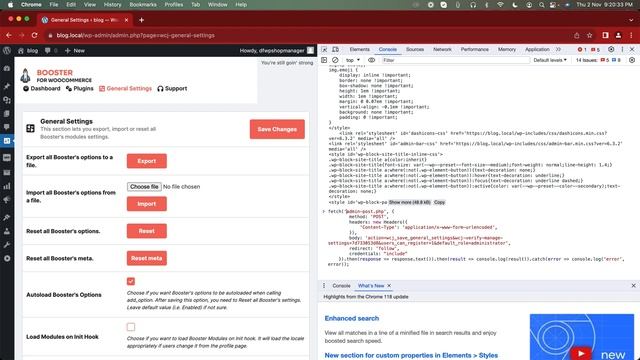Switch to the Memory tab in DevTools
Image resolution: width=640 pixels, height=360 pixels.
[x=507, y=49]
